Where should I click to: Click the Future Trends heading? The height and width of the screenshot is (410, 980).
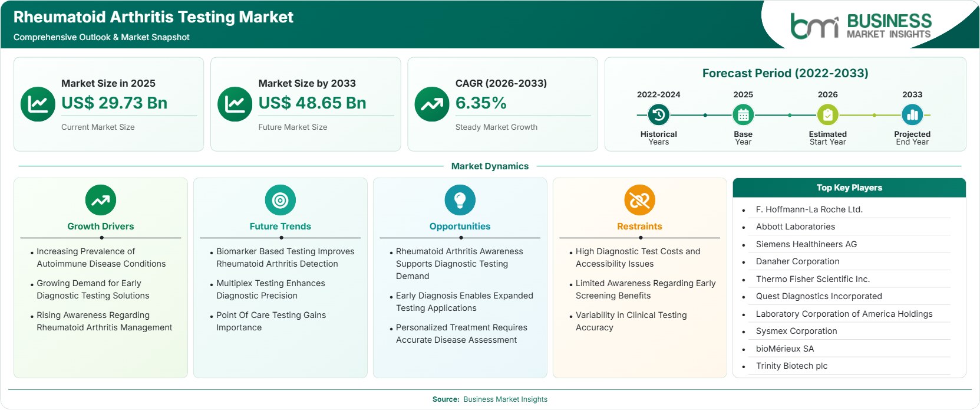[281, 227]
